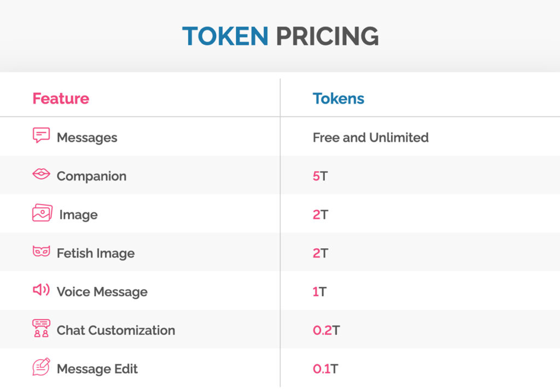560x392 pixels.
Task: Select the 1T Voice Message price
Action: pos(319,291)
